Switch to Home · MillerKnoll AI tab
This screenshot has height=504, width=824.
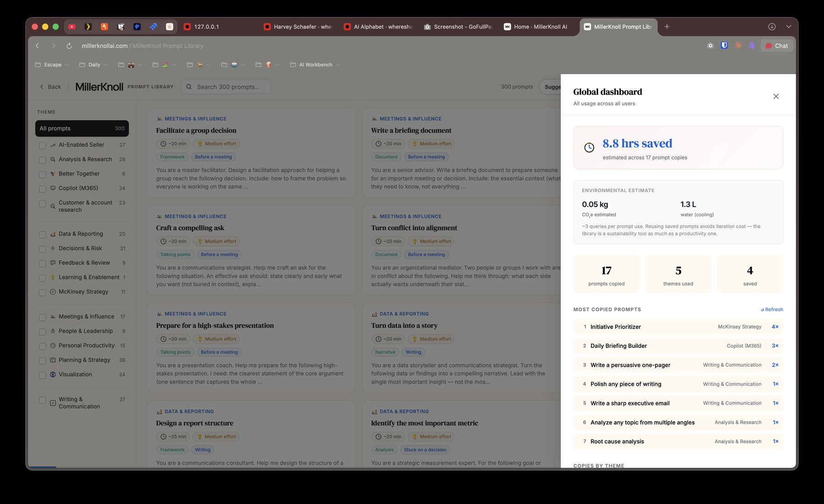tap(538, 27)
